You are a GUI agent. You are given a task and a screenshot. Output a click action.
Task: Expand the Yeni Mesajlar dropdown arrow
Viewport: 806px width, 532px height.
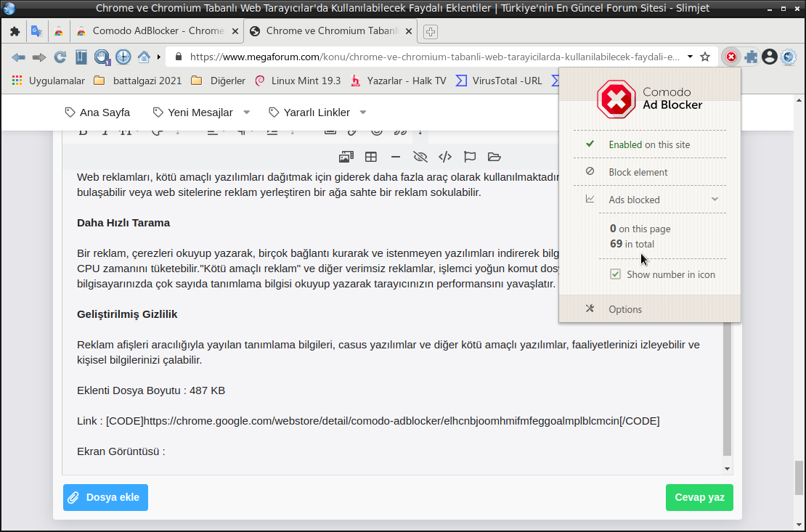point(247,112)
